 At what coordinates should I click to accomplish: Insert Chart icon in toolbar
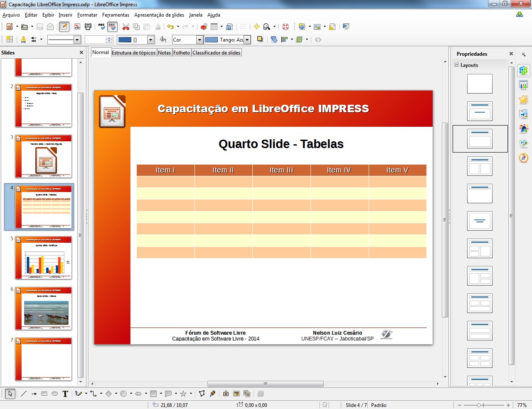tap(204, 27)
